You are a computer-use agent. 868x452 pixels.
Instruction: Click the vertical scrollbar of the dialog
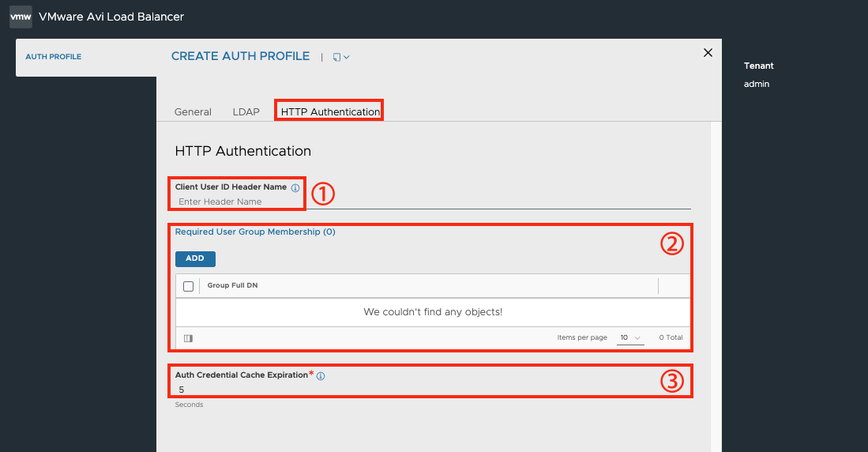716,287
